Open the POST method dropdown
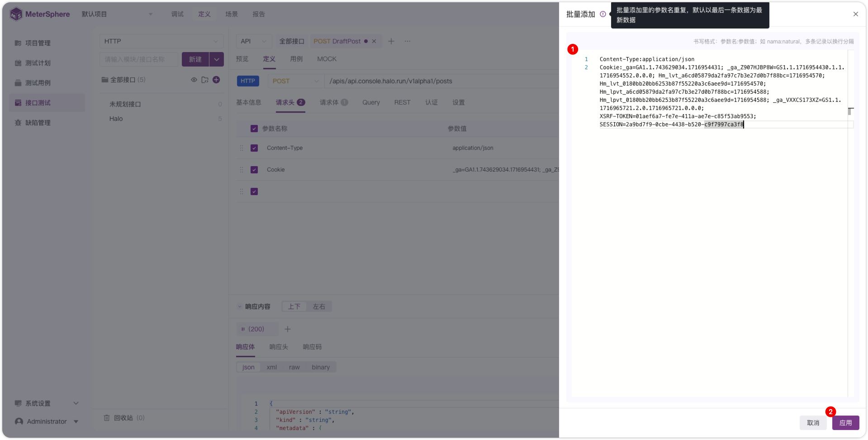The height and width of the screenshot is (440, 868). [x=295, y=81]
